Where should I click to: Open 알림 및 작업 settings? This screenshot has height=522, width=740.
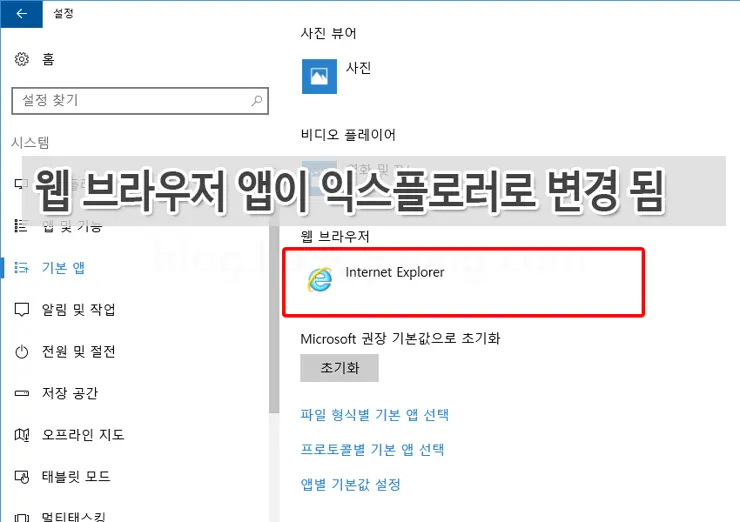(79, 310)
